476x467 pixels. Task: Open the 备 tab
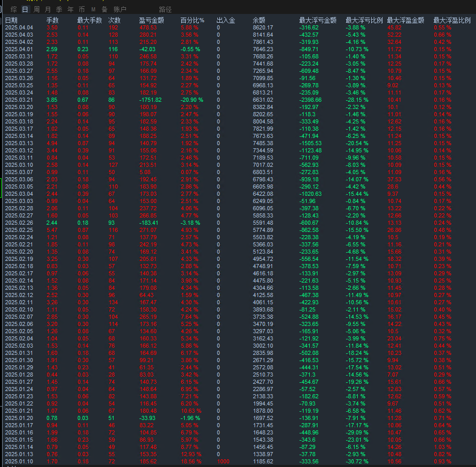point(104,9)
